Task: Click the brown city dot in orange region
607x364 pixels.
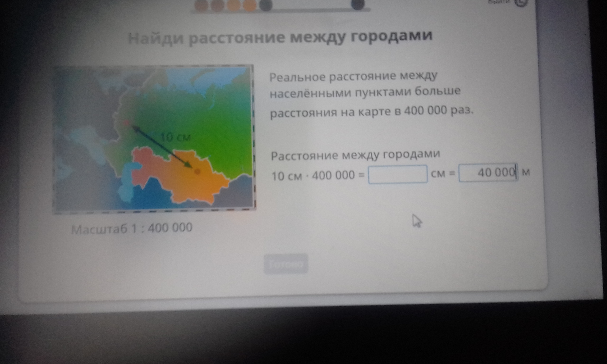Action: click(x=197, y=171)
